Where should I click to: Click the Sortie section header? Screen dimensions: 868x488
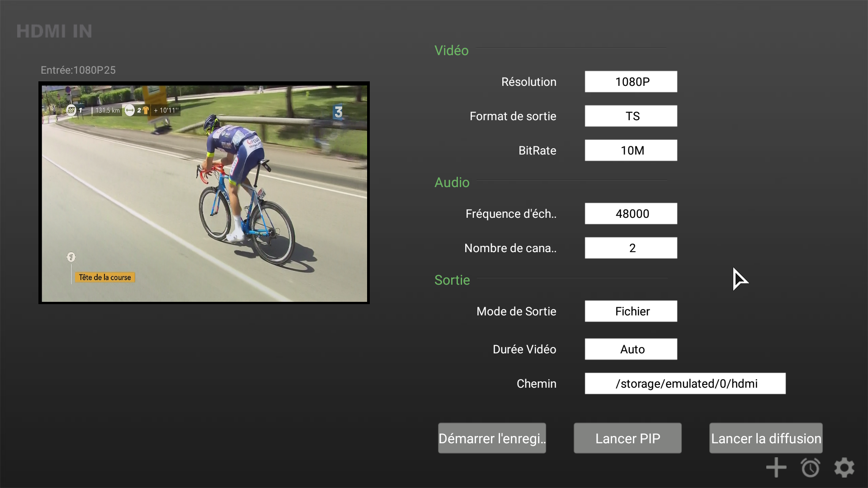(x=452, y=280)
